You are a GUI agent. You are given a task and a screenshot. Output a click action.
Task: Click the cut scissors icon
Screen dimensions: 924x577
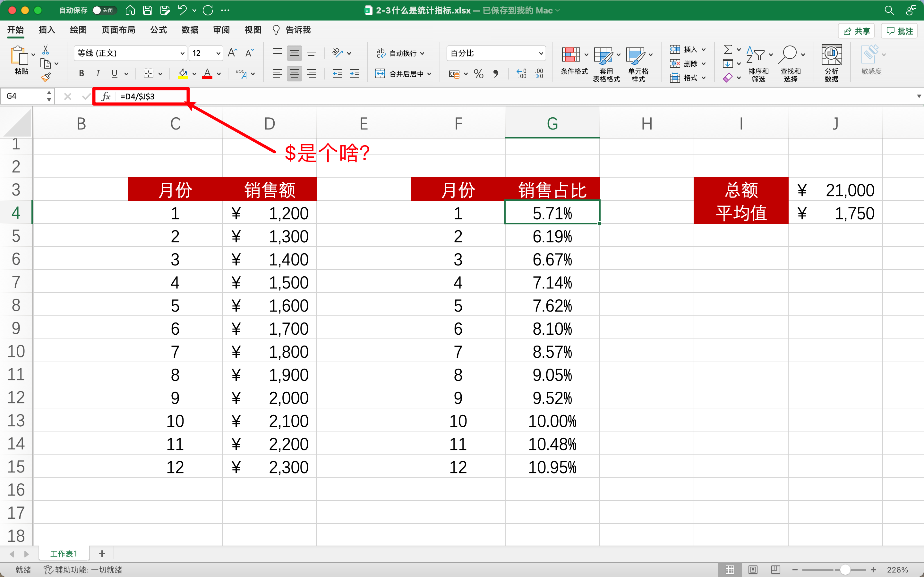tap(46, 50)
